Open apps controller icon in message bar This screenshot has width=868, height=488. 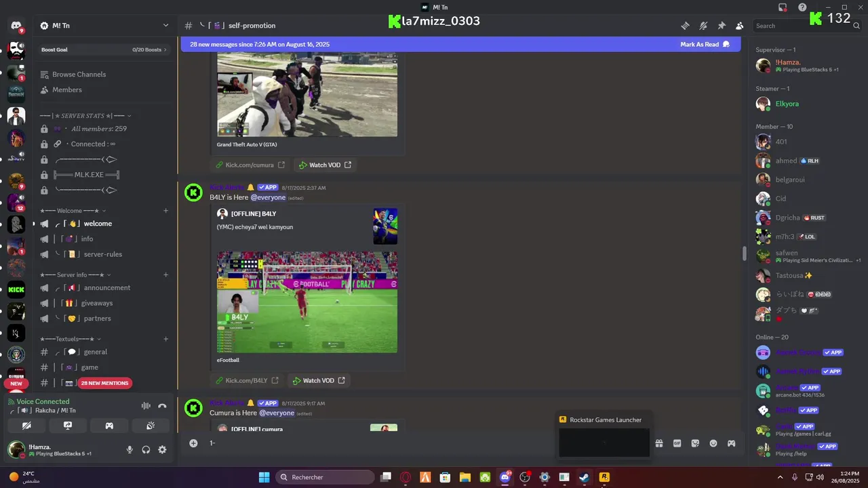732,443
